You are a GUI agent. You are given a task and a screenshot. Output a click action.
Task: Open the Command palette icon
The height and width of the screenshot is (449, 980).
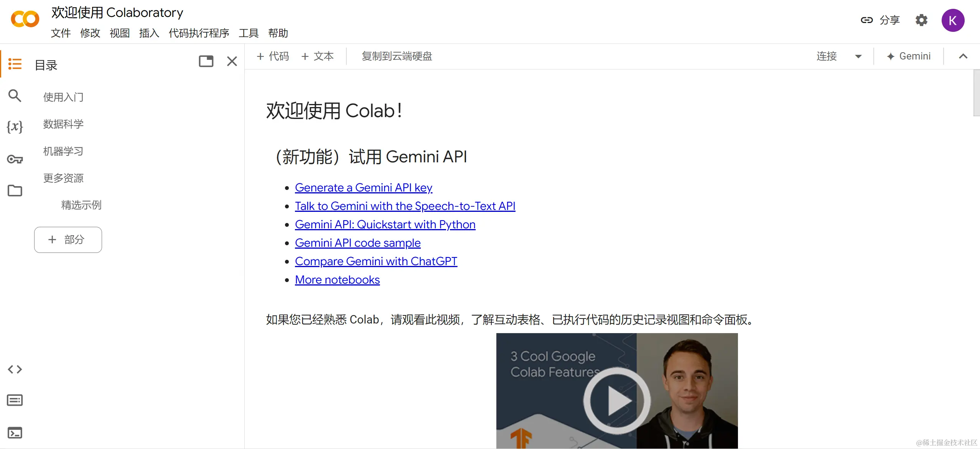point(15,400)
